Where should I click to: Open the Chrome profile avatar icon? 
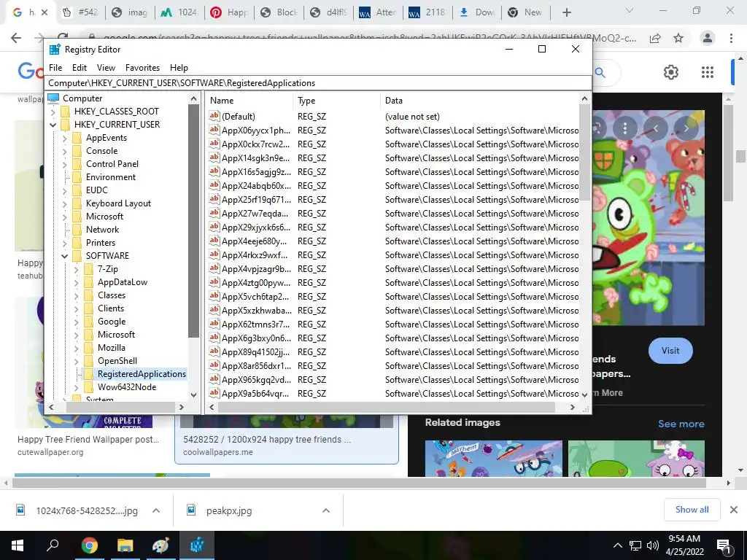point(708,38)
